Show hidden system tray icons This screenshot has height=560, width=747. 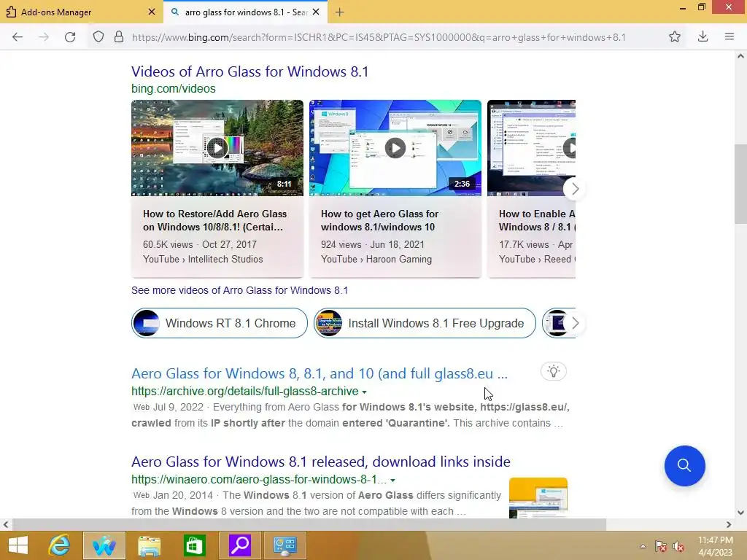click(643, 546)
